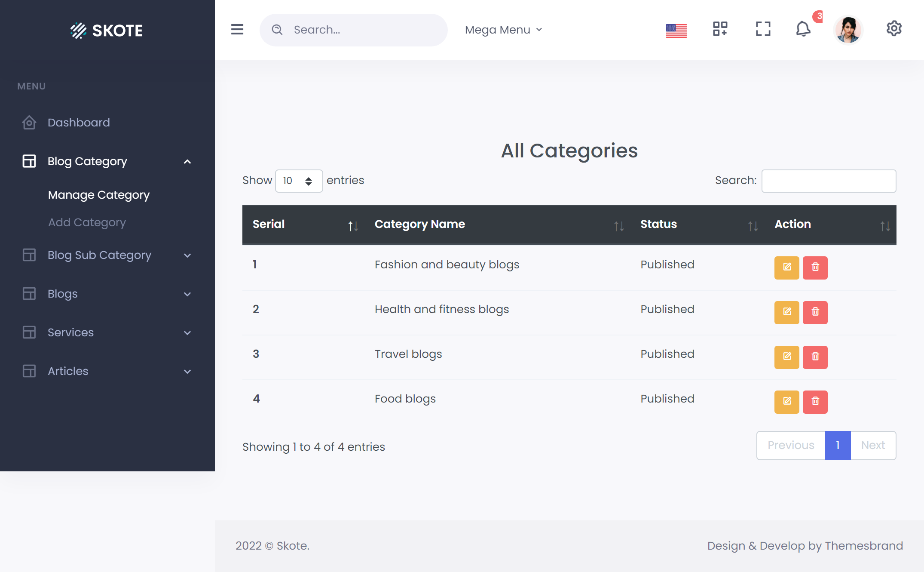Viewport: 924px width, 572px height.
Task: Open the entries-per-page dropdown
Action: pos(299,181)
